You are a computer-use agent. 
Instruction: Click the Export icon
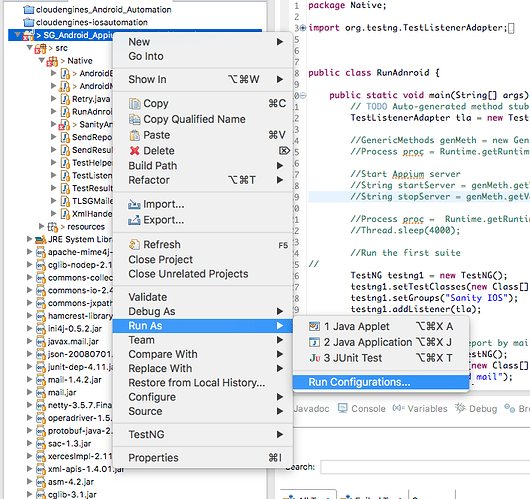click(134, 220)
